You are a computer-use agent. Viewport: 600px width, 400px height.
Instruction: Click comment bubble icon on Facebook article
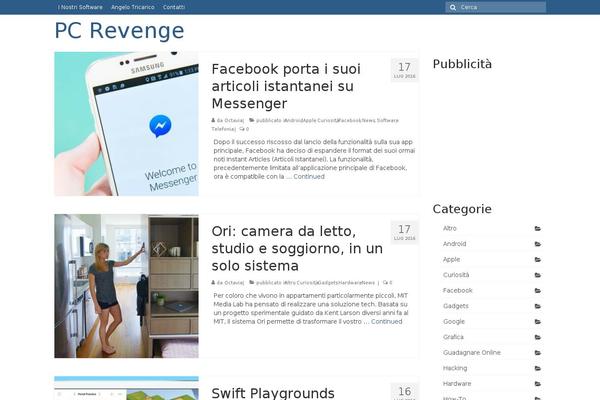(x=242, y=129)
